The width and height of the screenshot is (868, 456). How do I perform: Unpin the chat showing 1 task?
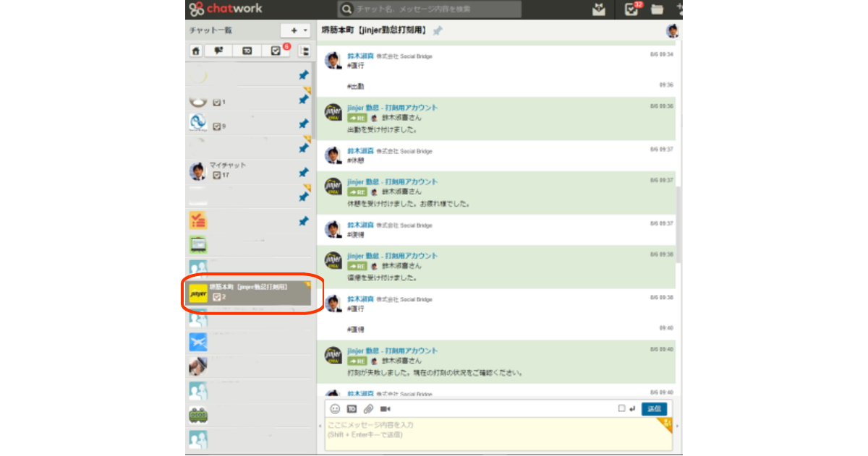[x=304, y=100]
